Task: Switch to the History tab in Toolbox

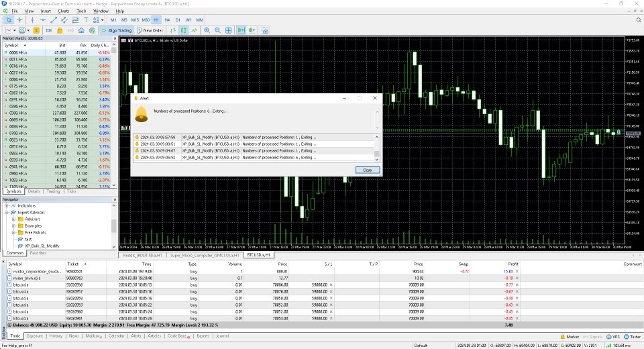Action: 56,336
